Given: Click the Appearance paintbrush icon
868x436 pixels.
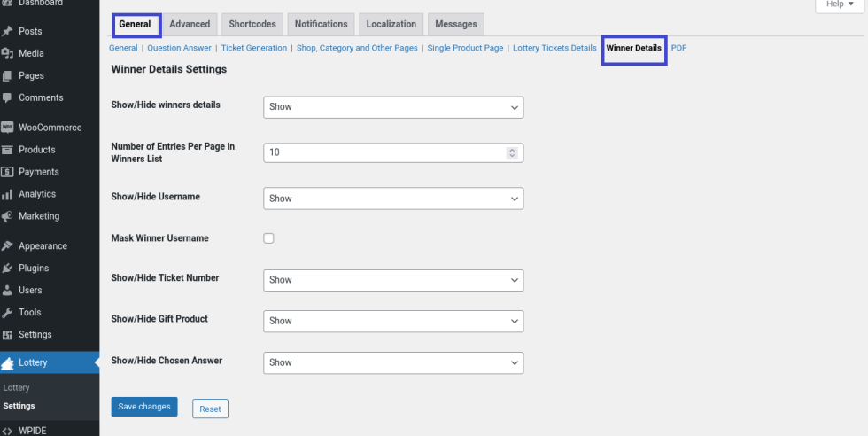Looking at the screenshot, I should (8, 246).
